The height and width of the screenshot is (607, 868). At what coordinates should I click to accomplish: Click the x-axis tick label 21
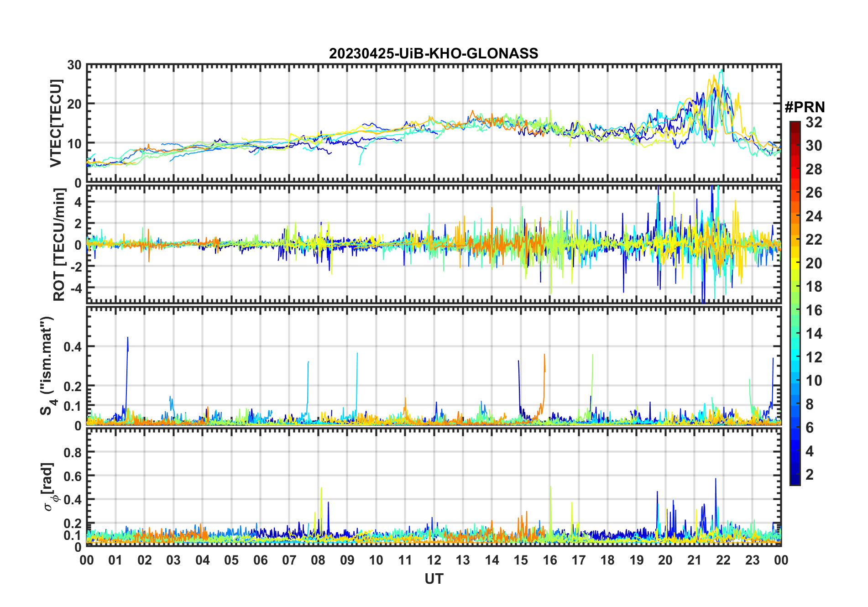tap(694, 560)
